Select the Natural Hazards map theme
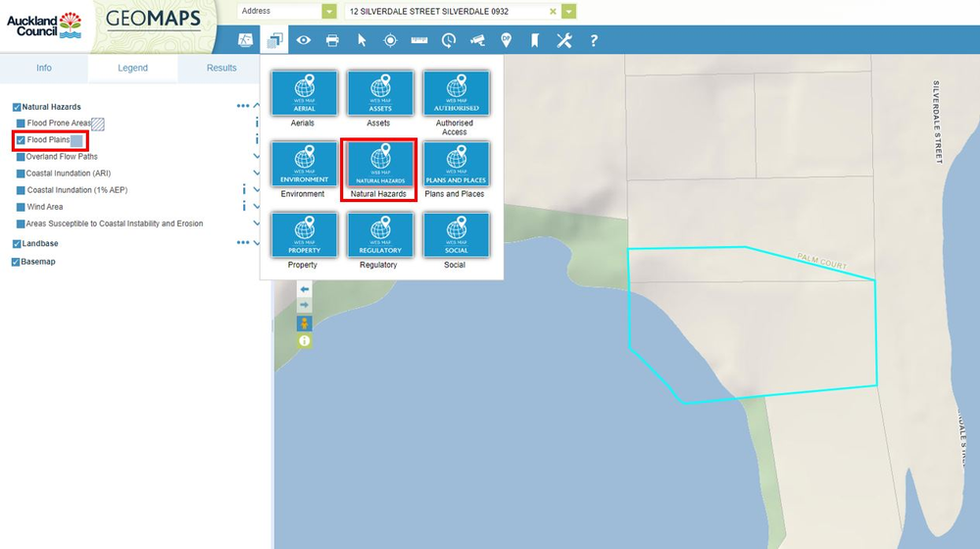 pyautogui.click(x=380, y=164)
